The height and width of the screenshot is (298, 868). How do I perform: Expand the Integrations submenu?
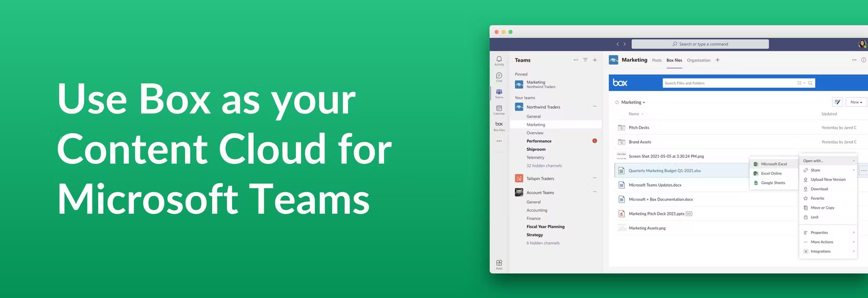click(x=828, y=251)
